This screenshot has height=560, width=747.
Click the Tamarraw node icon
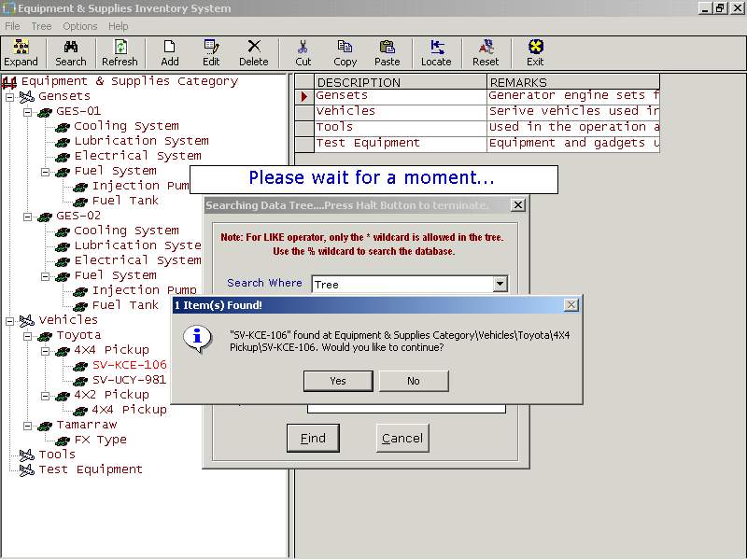point(45,426)
